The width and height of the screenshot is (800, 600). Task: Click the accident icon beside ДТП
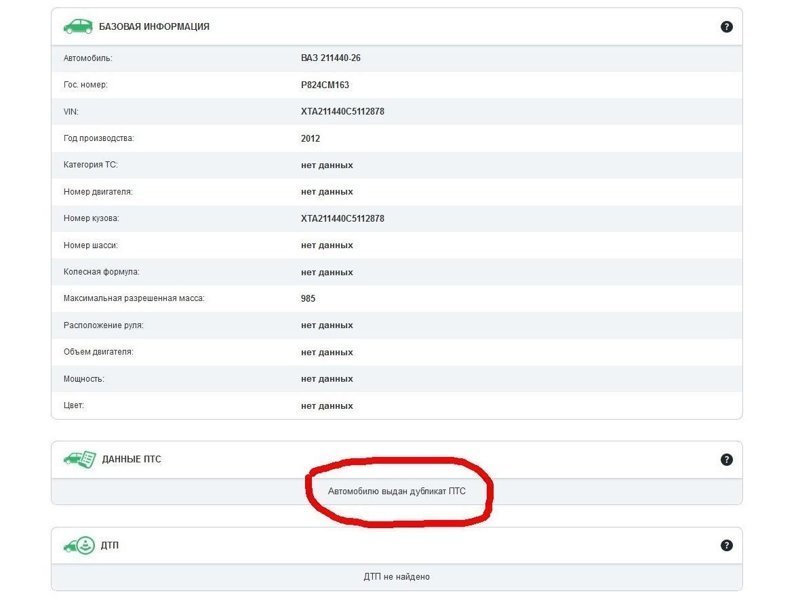click(x=79, y=545)
